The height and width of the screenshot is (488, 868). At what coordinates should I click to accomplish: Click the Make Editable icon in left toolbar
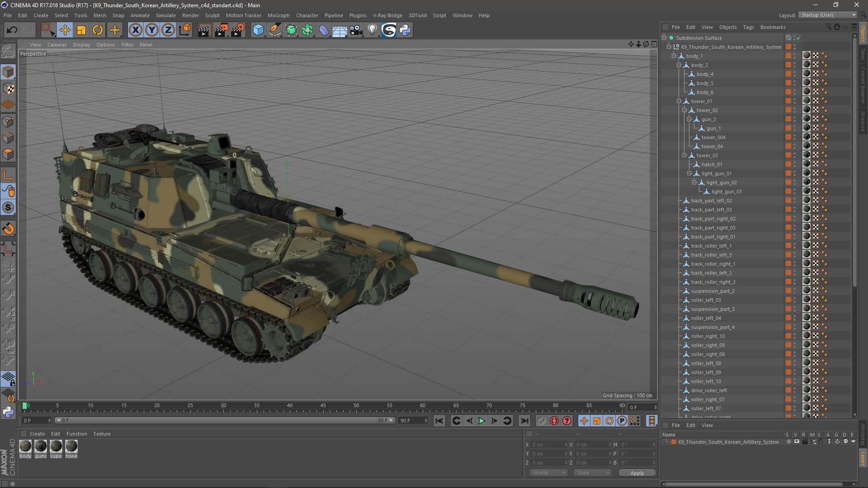tap(8, 52)
